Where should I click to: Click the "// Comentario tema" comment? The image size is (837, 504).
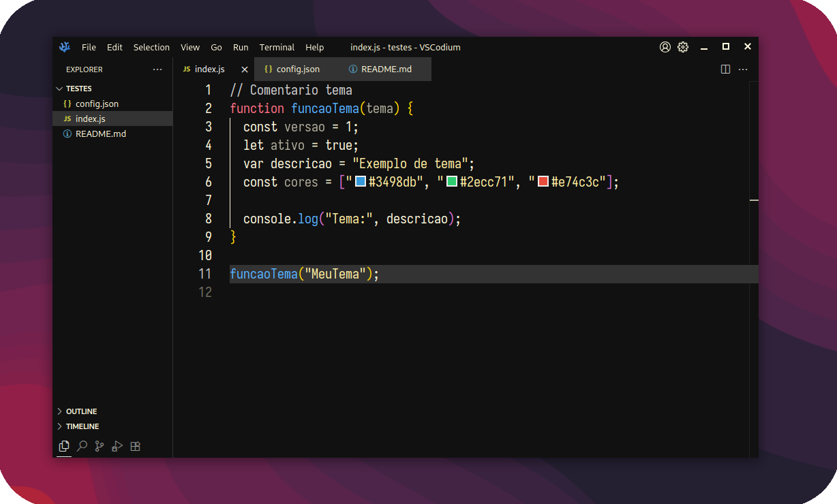291,90
